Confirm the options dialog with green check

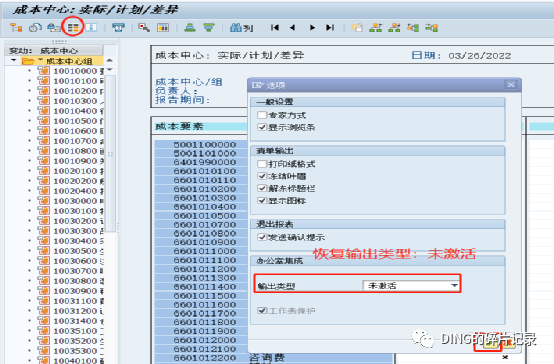pos(489,342)
